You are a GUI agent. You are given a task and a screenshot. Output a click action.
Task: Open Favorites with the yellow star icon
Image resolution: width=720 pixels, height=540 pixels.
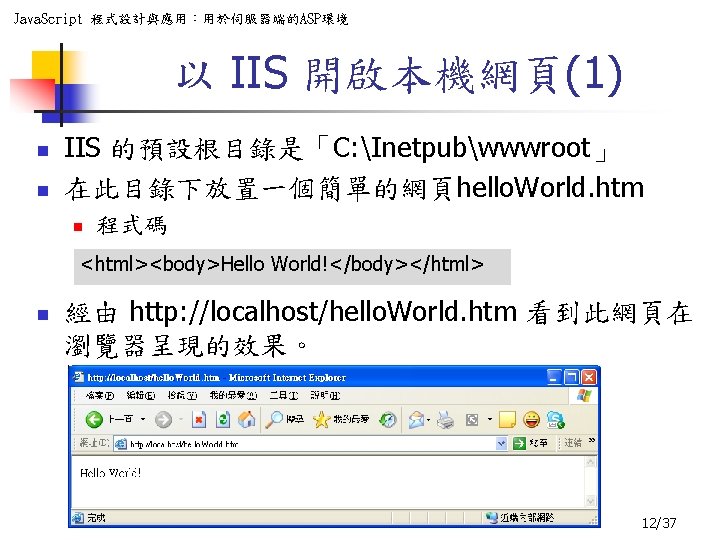[x=321, y=419]
